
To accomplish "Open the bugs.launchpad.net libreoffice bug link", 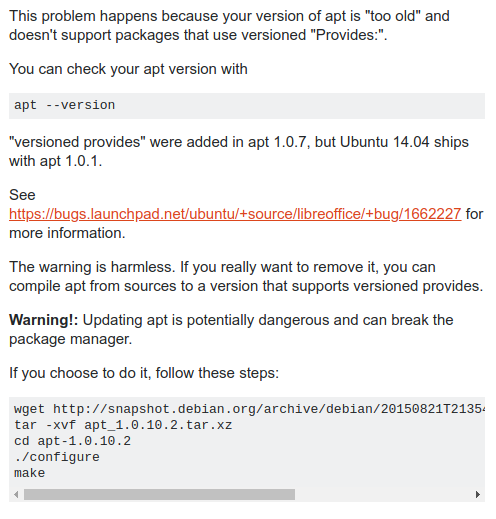I will click(x=235, y=214).
